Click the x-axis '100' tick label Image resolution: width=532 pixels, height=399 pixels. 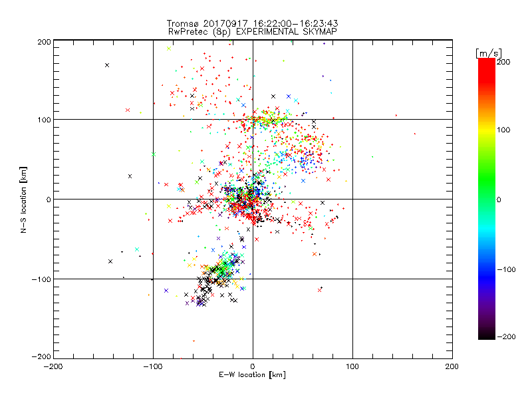pos(352,366)
